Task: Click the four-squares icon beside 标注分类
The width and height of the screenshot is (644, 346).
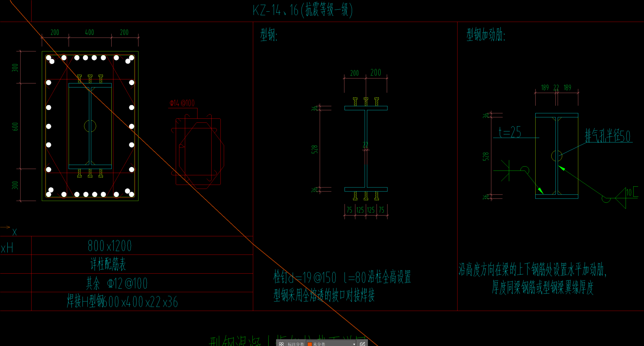Action: [281, 344]
